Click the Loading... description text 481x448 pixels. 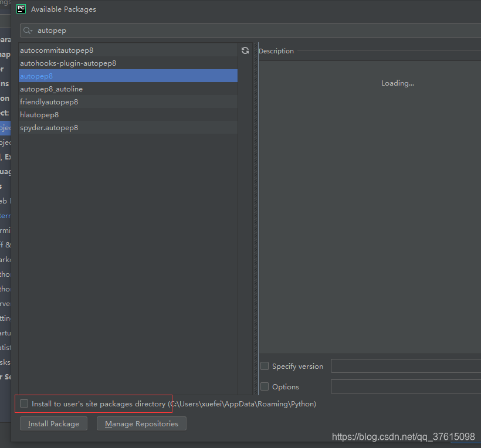pos(398,83)
